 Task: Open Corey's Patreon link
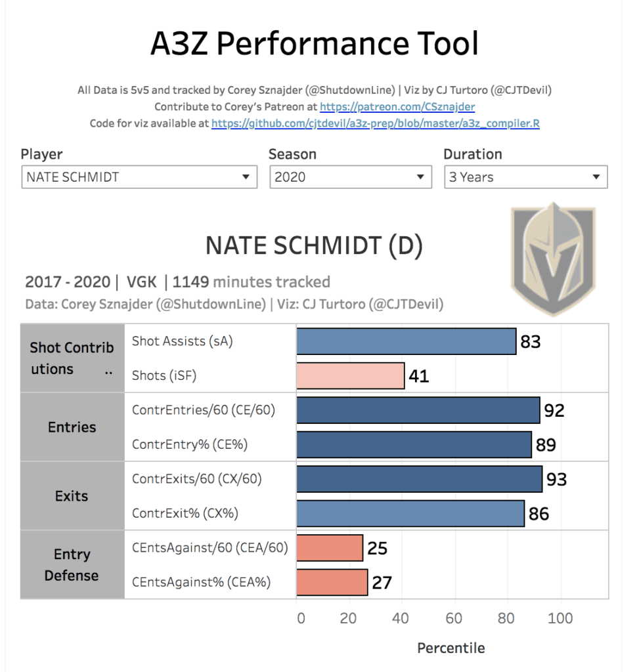[x=397, y=106]
